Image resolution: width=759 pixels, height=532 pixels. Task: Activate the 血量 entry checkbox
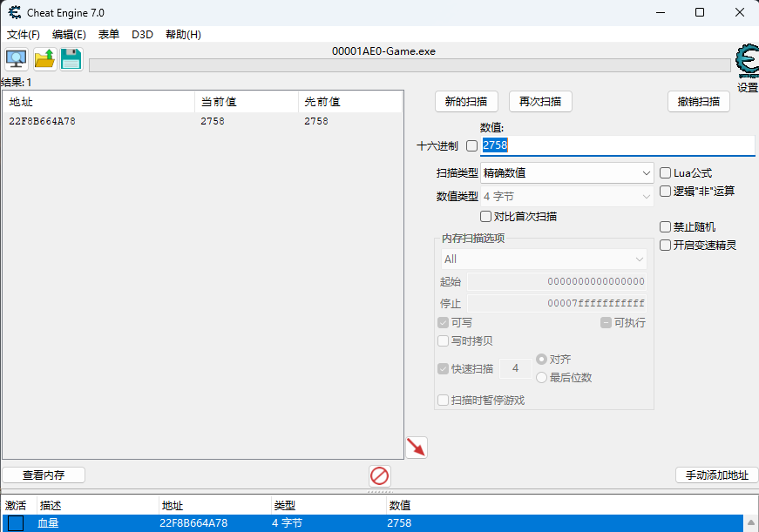tap(16, 523)
